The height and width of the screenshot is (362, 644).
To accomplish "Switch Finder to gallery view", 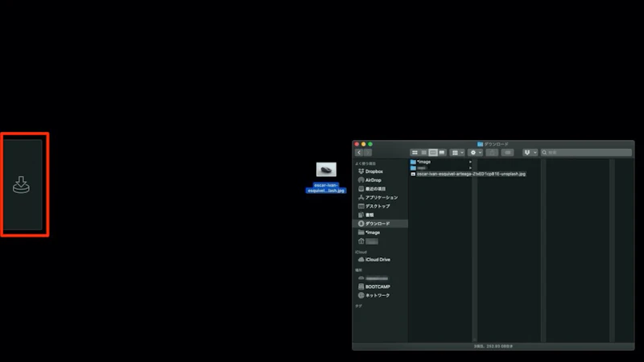I will tap(442, 153).
